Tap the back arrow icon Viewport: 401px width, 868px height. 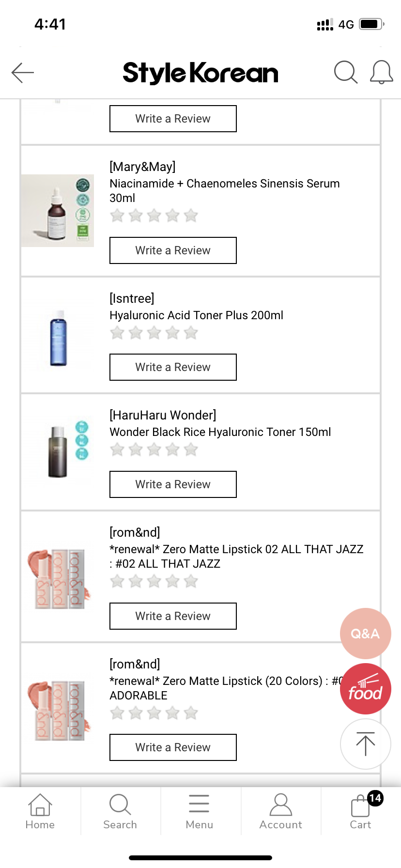[23, 73]
